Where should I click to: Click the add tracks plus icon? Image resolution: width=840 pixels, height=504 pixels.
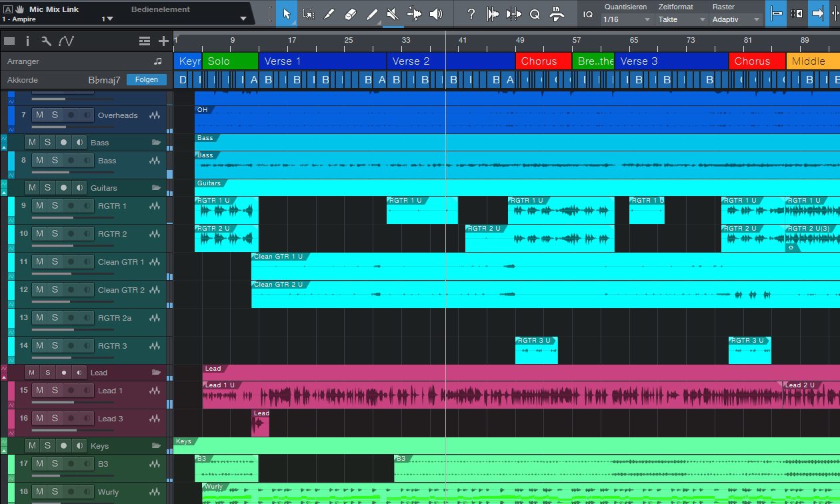click(x=163, y=41)
